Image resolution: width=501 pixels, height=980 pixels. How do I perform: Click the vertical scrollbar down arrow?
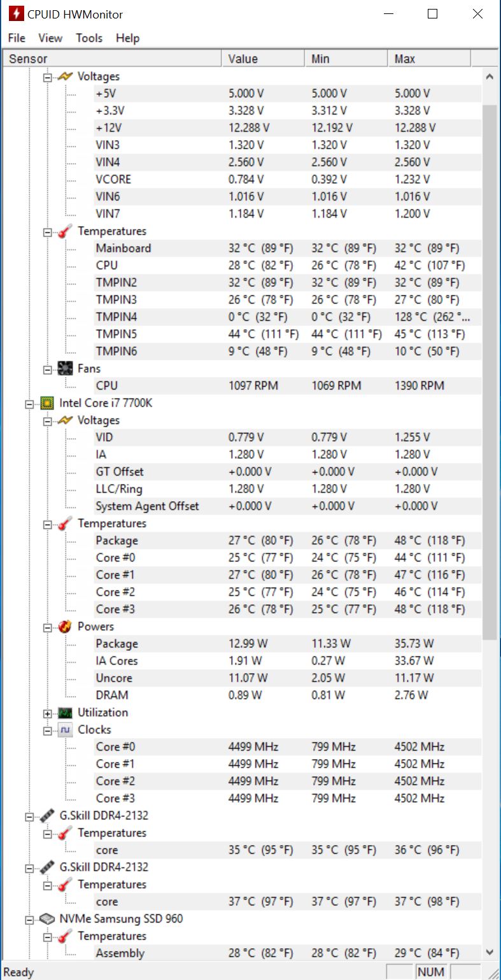click(x=489, y=953)
